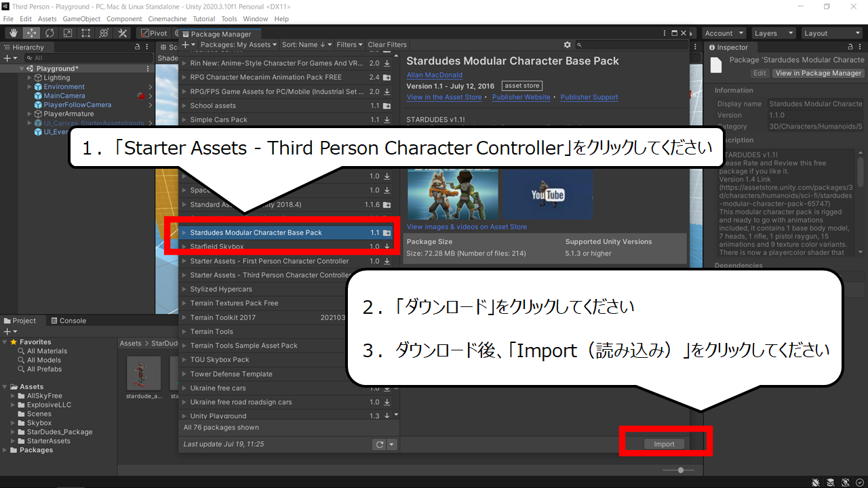
Task: Open the Publisher Support link
Action: pos(589,97)
